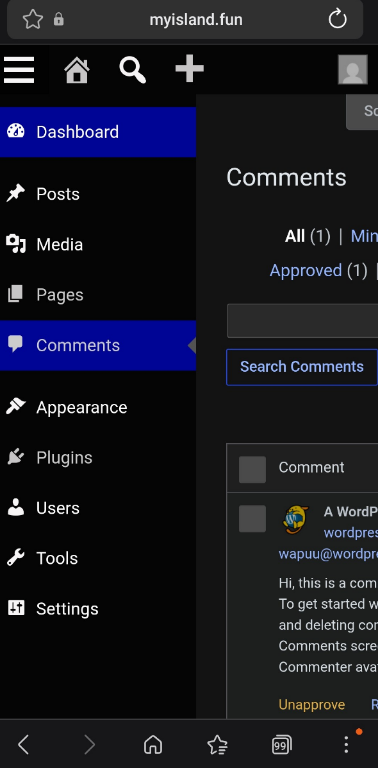Click the Media camera and music icon

(16, 244)
